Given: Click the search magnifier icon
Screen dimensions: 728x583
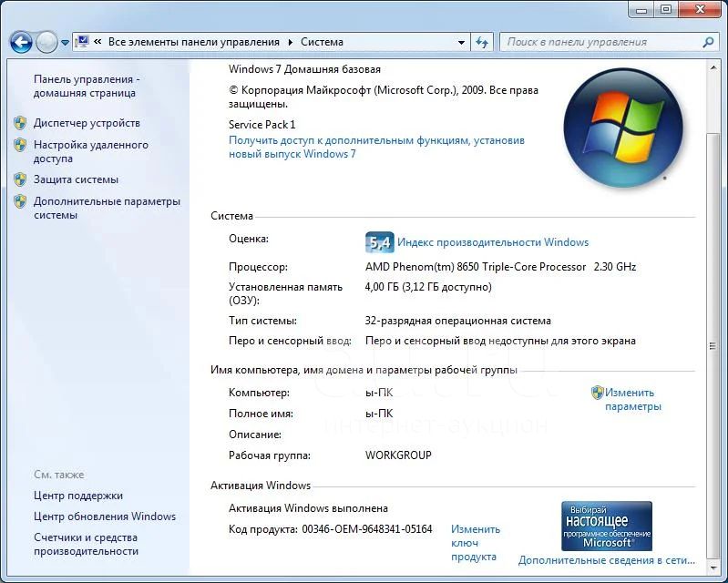Looking at the screenshot, I should [708, 42].
